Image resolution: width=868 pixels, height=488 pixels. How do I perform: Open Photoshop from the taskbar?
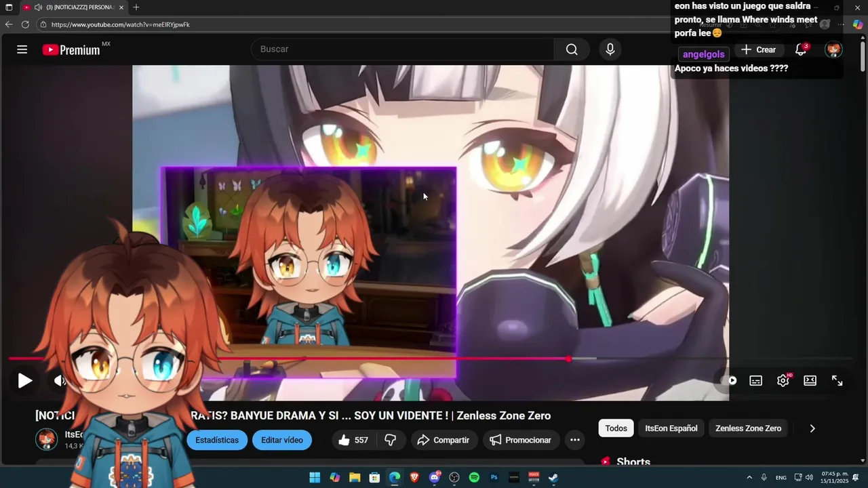[x=494, y=477]
